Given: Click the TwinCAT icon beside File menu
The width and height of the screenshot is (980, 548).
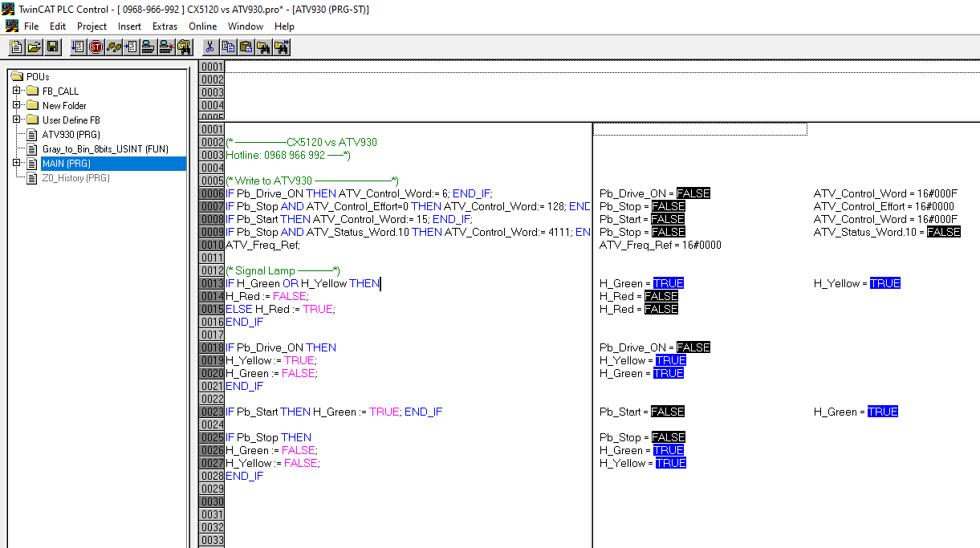Looking at the screenshot, I should pos(11,26).
